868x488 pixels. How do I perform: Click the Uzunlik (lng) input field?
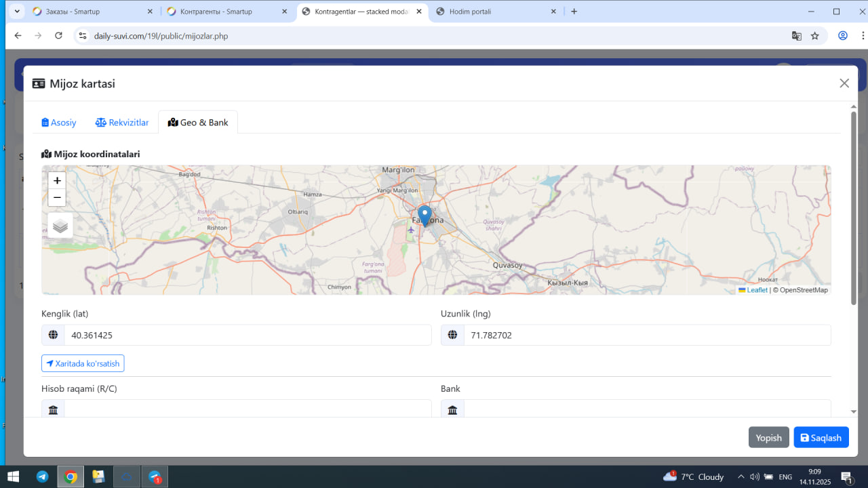pyautogui.click(x=646, y=335)
